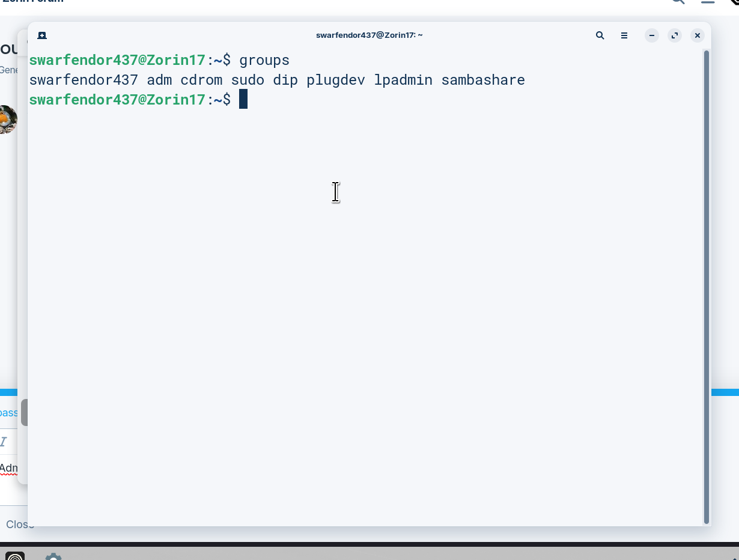The width and height of the screenshot is (739, 560).
Task: Click the word 'sudo' in output
Action: pyautogui.click(x=248, y=80)
